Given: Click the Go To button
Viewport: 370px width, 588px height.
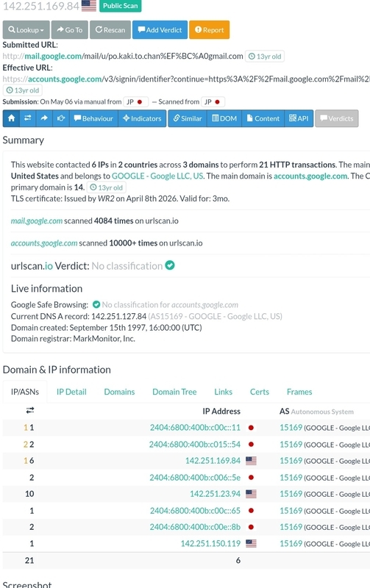Looking at the screenshot, I should (70, 29).
